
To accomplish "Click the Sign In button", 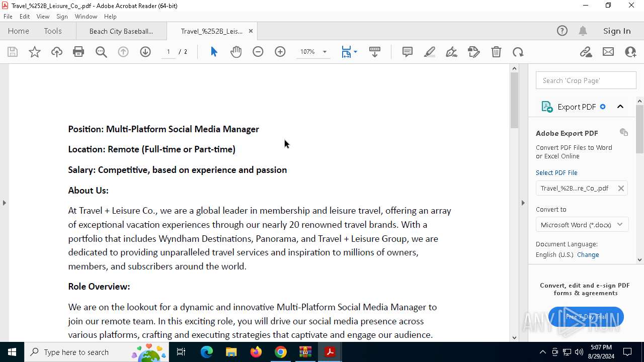I will click(x=617, y=31).
